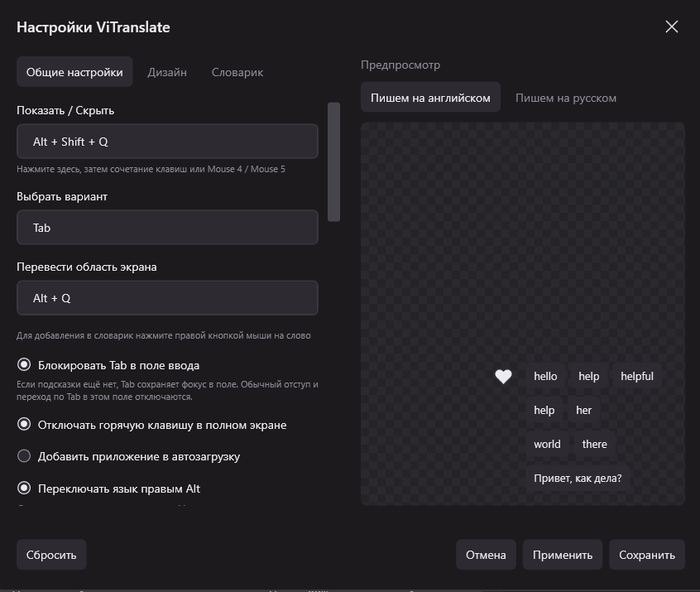
Task: Click the Сохранить button
Action: pyautogui.click(x=647, y=554)
